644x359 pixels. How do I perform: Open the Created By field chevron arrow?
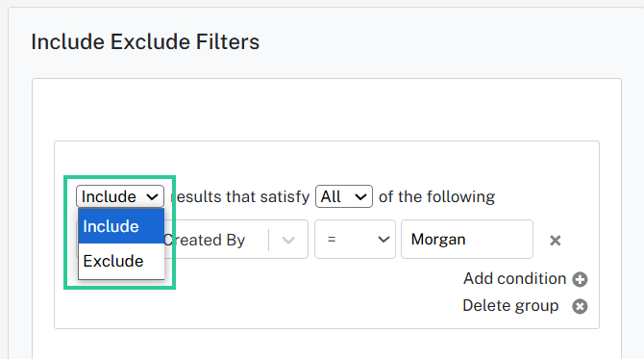point(288,241)
